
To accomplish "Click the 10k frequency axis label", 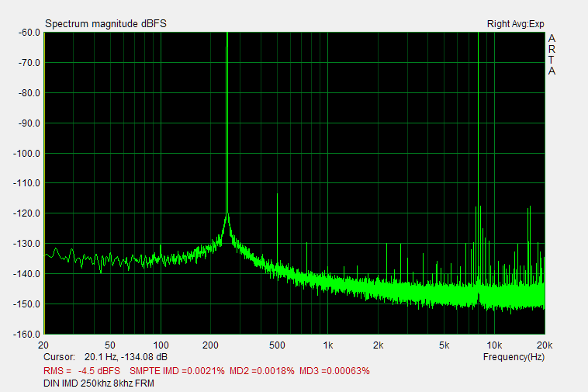I will coord(494,345).
